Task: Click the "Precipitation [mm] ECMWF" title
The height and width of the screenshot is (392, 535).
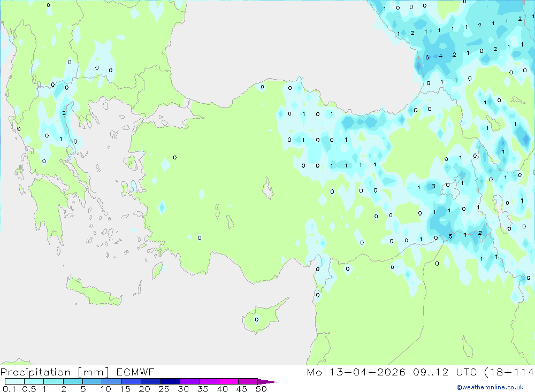Action: [x=78, y=372]
